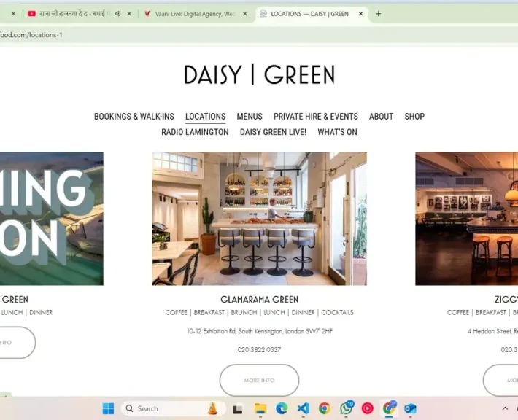Open WHAT'S ON page

337,132
